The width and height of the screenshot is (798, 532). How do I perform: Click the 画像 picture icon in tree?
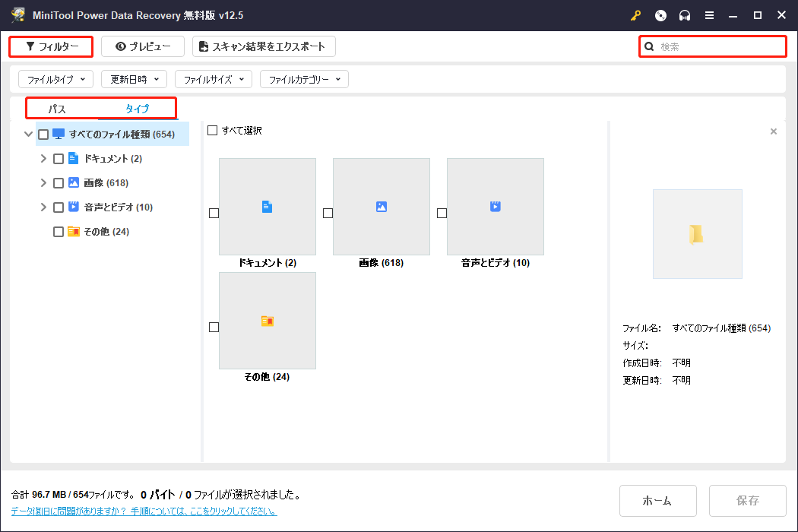click(73, 182)
